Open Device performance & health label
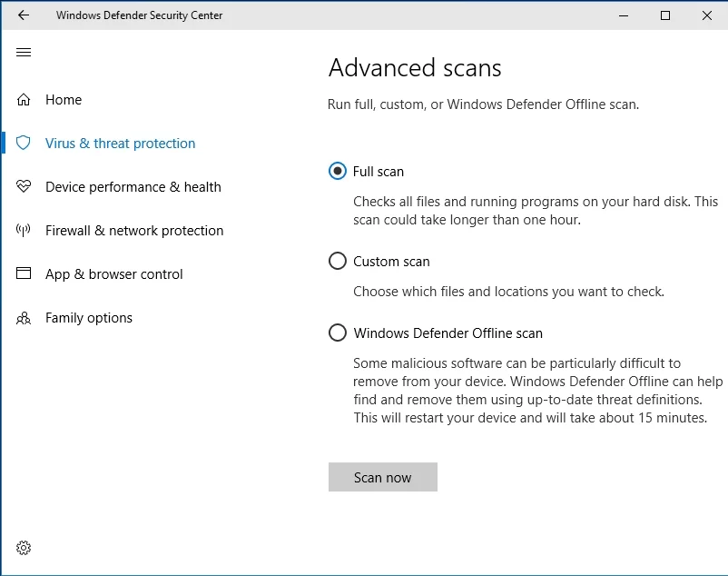The width and height of the screenshot is (728, 576). [133, 187]
